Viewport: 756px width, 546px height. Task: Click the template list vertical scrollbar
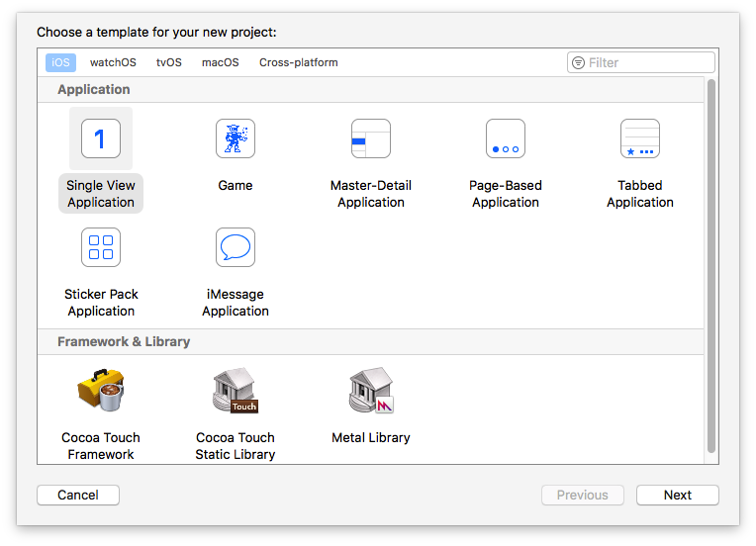[x=710, y=267]
